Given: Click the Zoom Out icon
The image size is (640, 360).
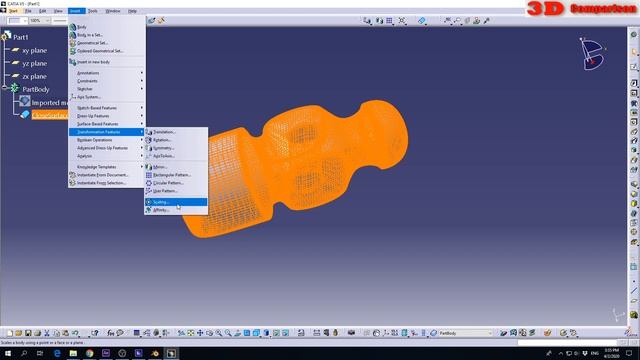Looking at the screenshot, I should 228,333.
